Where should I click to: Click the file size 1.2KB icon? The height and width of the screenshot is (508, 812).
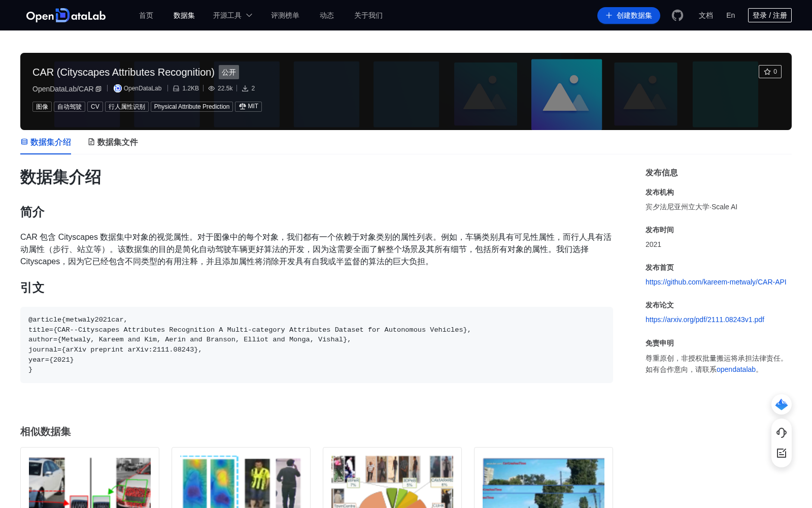coord(176,88)
